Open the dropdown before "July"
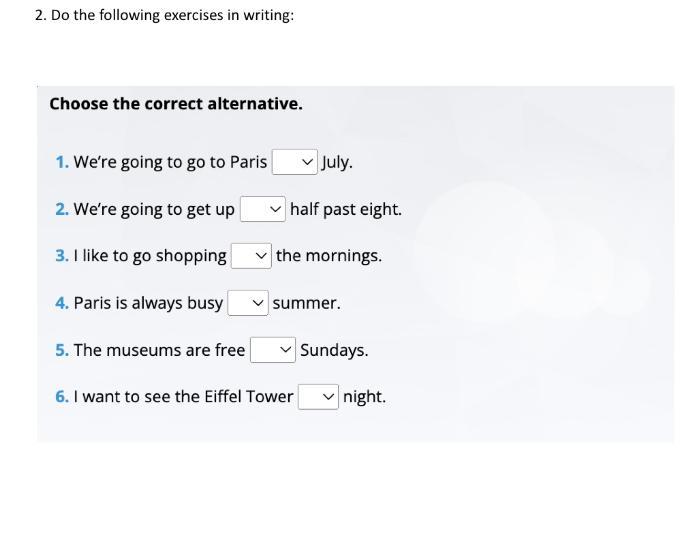The width and height of the screenshot is (688, 547). point(295,162)
